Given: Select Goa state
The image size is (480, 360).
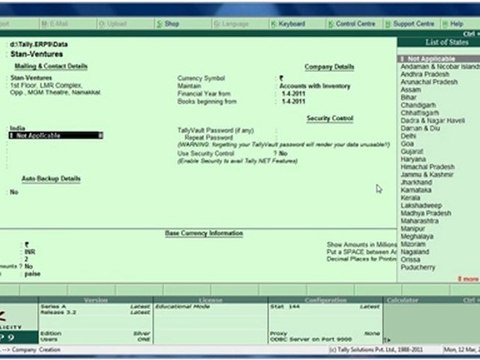Looking at the screenshot, I should (x=407, y=144).
